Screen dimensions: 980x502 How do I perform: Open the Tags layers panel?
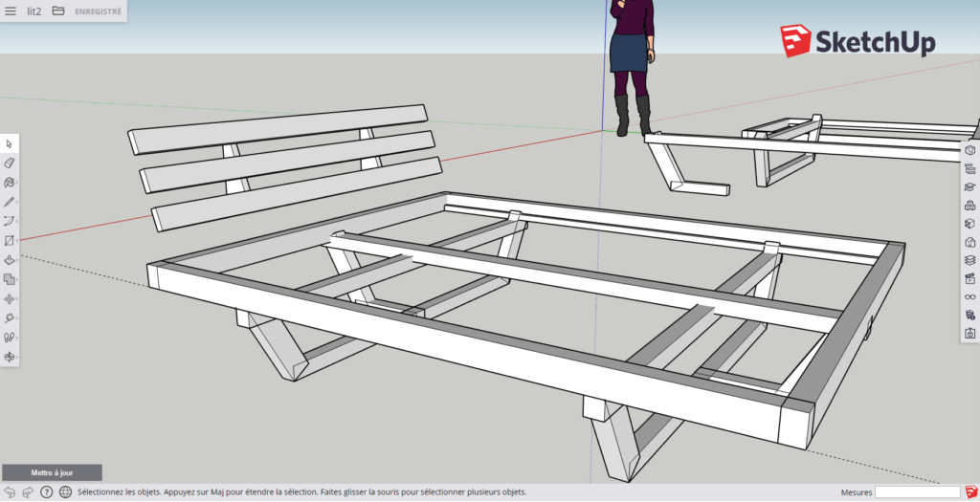[970, 260]
